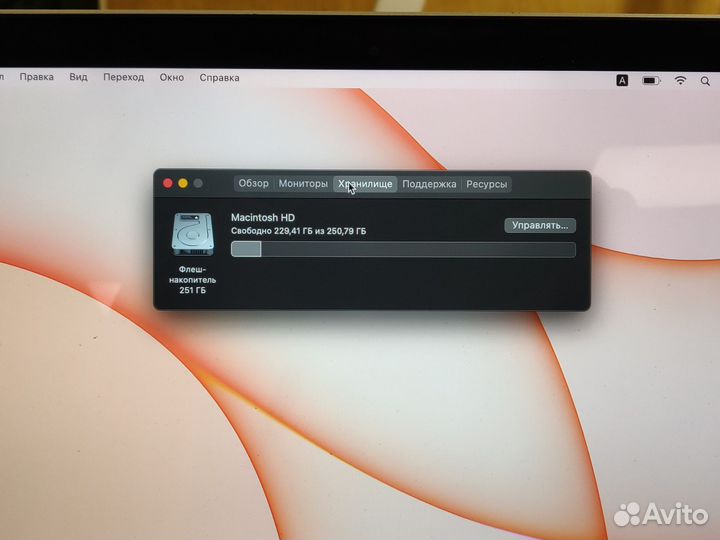This screenshot has height=540, width=720.
Task: Switch to the Ресурсы tab
Action: (x=486, y=184)
